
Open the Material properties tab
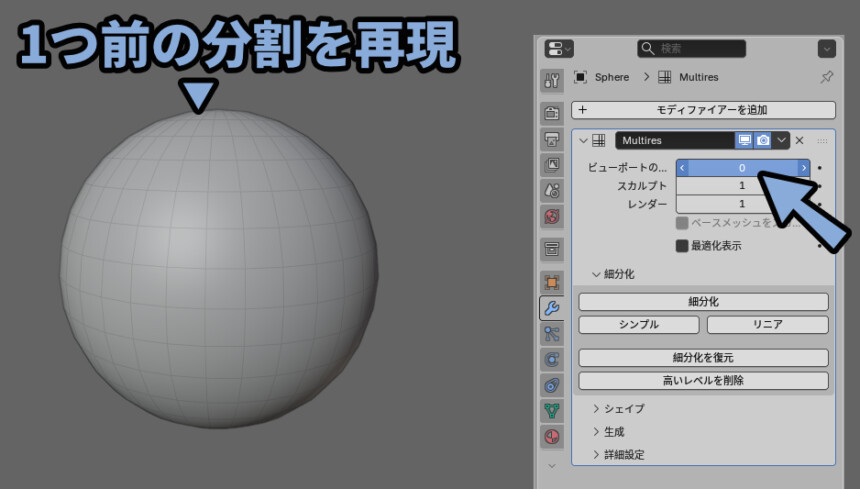click(552, 437)
